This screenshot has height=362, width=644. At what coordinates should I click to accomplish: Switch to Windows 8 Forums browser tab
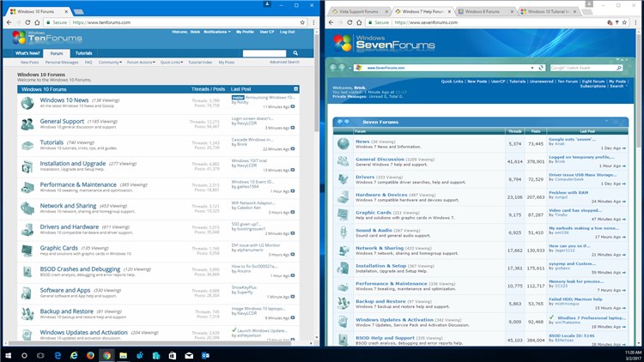483,11
